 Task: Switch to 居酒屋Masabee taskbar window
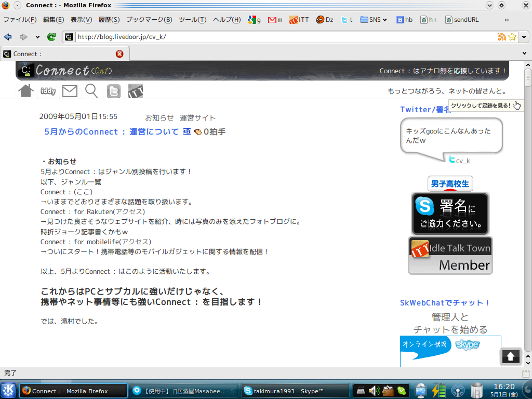(x=184, y=391)
